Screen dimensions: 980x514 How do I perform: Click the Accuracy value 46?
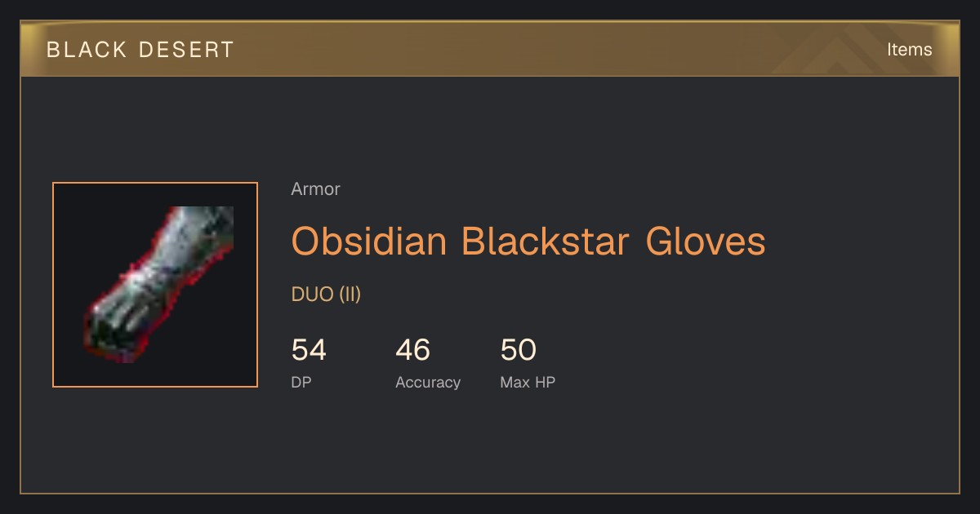click(412, 350)
